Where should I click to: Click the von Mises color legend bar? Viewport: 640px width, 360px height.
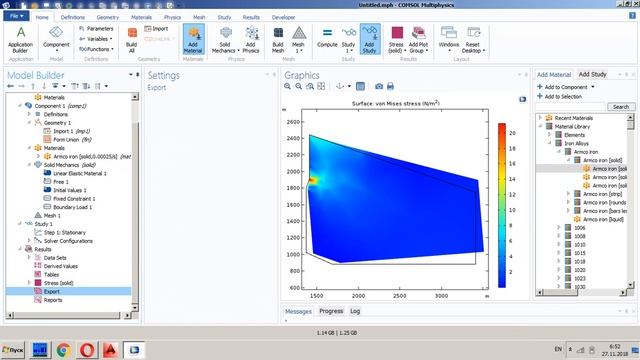[x=502, y=205]
